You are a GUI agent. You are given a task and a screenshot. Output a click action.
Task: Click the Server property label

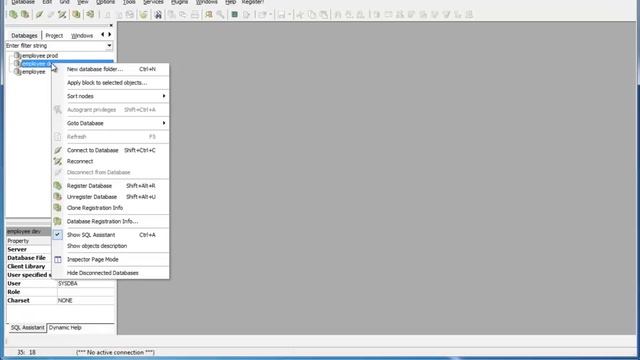click(17, 249)
